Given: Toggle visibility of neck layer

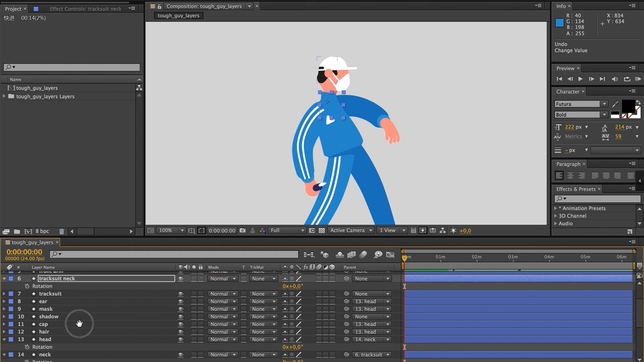Looking at the screenshot, I should tap(180, 355).
